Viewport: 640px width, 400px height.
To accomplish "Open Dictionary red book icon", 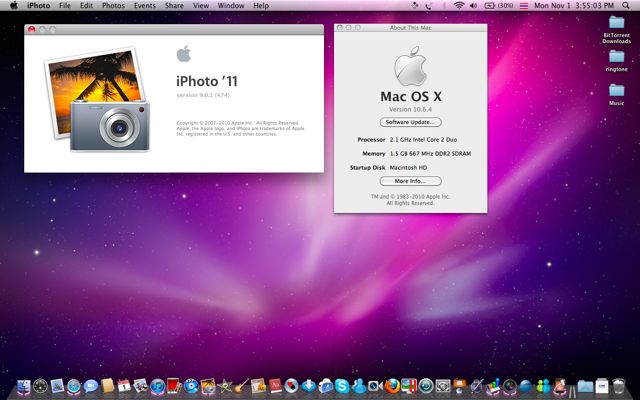I will (275, 386).
